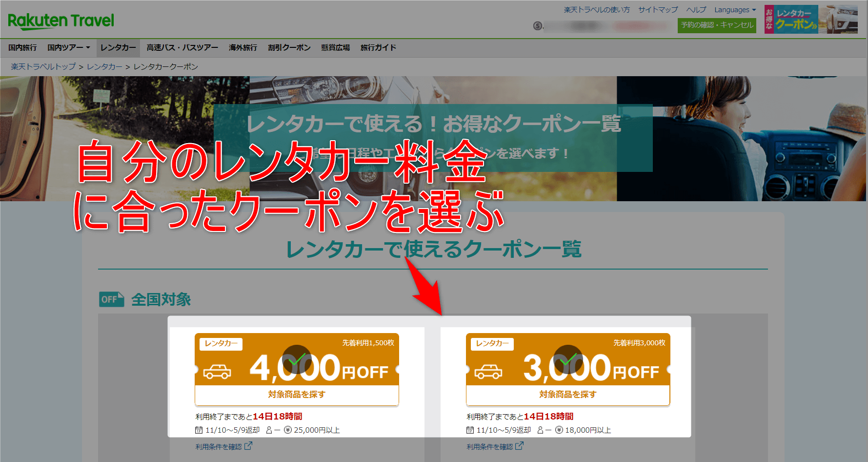The width and height of the screenshot is (868, 462).
Task: Click 先着利用1,500枚 text
Action: (368, 343)
